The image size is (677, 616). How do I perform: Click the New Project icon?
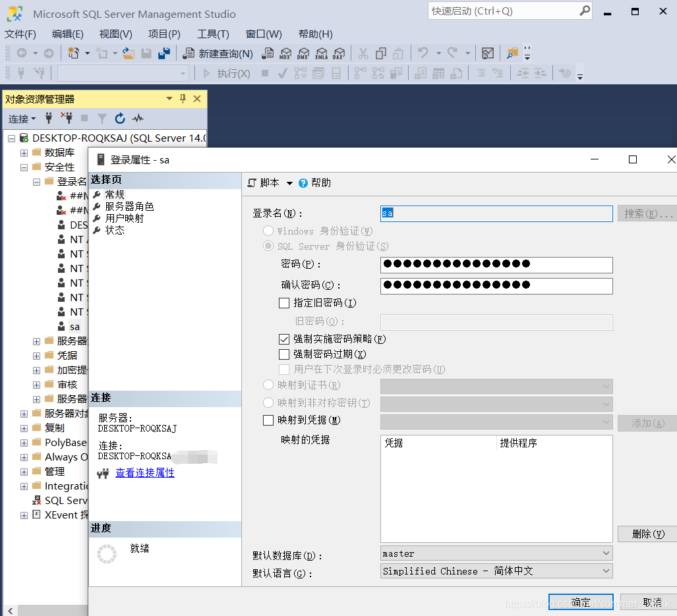point(73,53)
